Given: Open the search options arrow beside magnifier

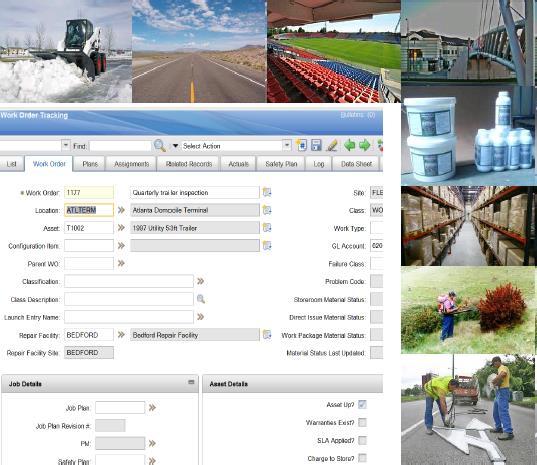Looking at the screenshot, I should point(175,146).
